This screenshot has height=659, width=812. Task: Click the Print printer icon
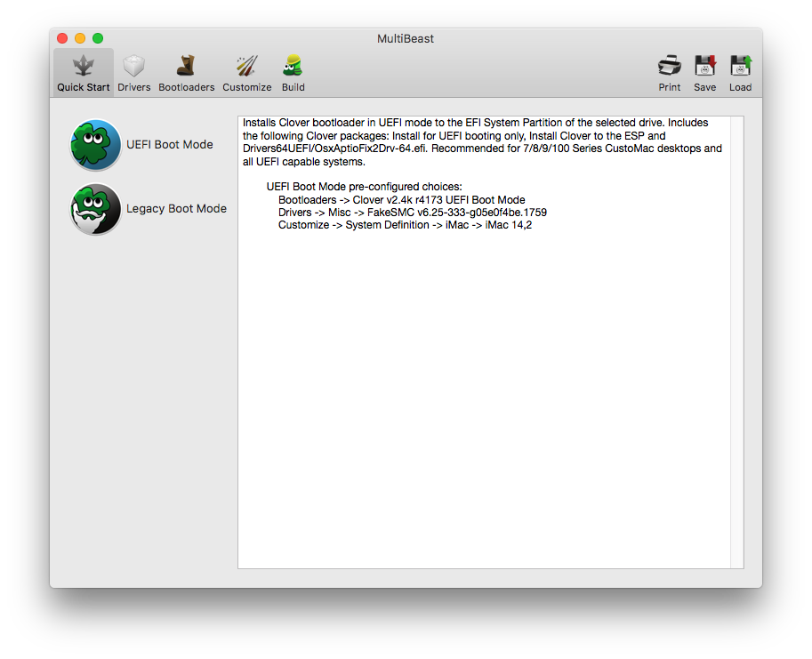670,67
